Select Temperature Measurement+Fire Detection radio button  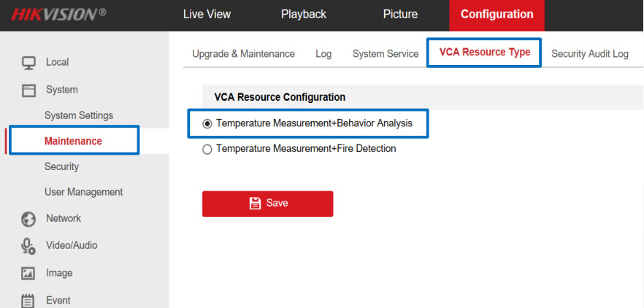207,149
